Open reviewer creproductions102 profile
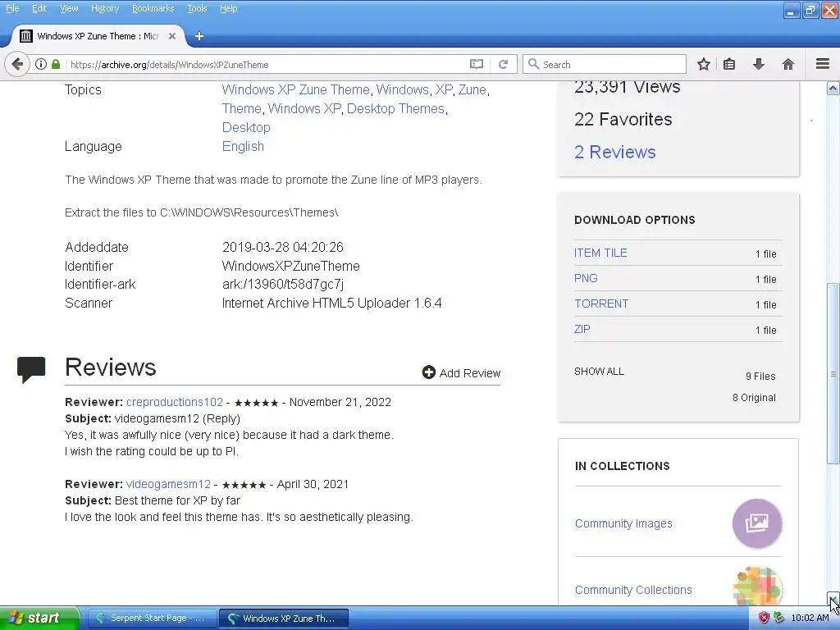Viewport: 840px width, 630px height. pos(175,402)
